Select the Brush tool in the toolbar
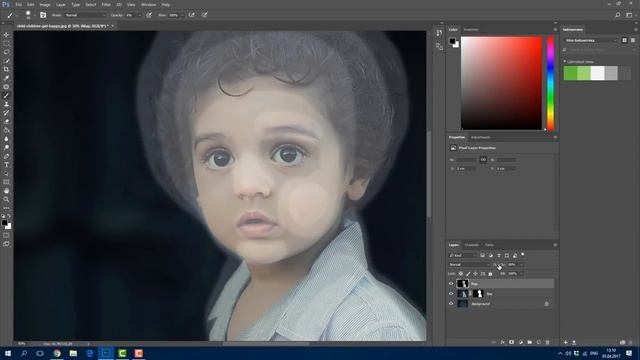Image resolution: width=640 pixels, height=360 pixels. (6, 96)
